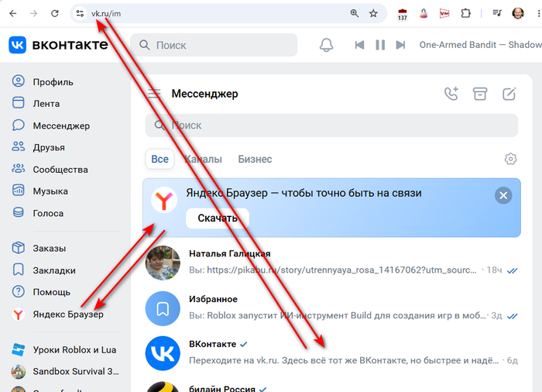Open messenger settings gear icon
The width and height of the screenshot is (542, 392).
click(x=510, y=159)
